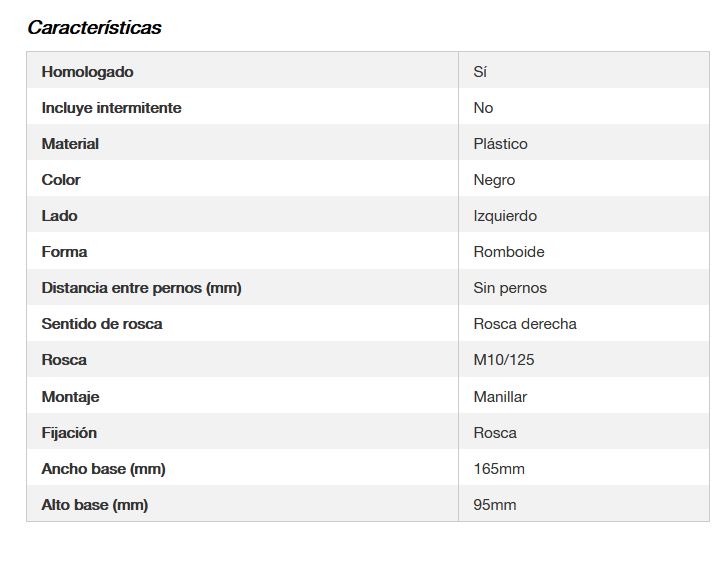This screenshot has height=566, width=727.
Task: Click the M10/125 thread value
Action: (504, 360)
